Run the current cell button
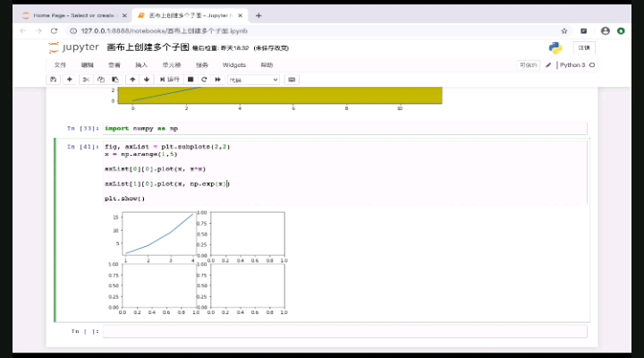 pyautogui.click(x=170, y=80)
